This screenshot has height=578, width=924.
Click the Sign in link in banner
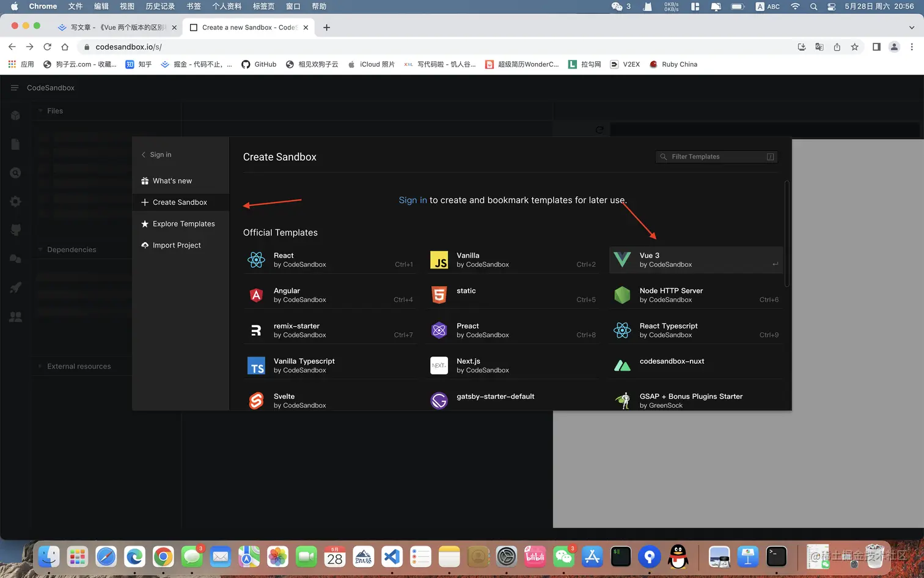(413, 200)
